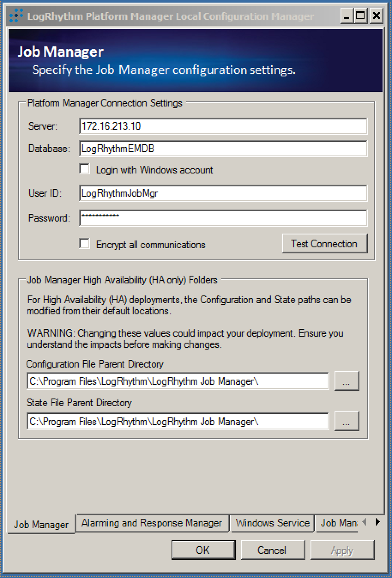The height and width of the screenshot is (578, 392).
Task: Close the Local Configuration Manager window
Action: click(376, 16)
